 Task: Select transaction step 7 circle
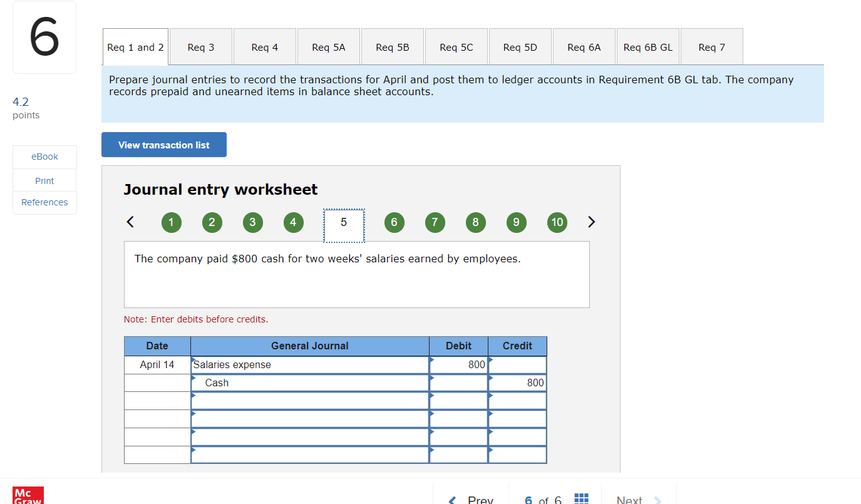tap(435, 222)
